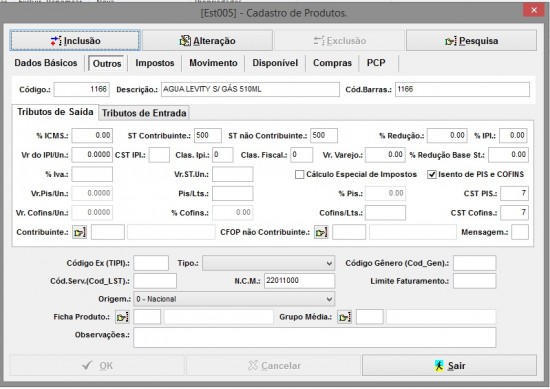Open the Movimento tab
This screenshot has height=389, width=550.
(x=213, y=63)
